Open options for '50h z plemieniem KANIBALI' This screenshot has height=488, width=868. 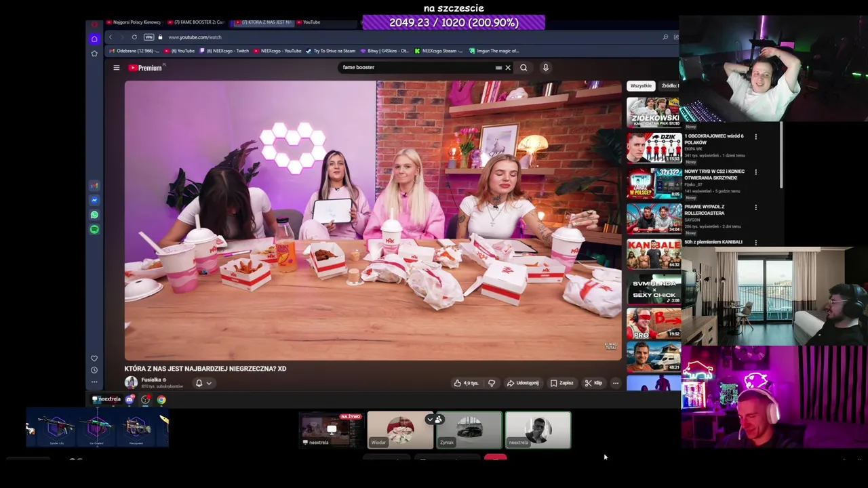[x=756, y=243]
